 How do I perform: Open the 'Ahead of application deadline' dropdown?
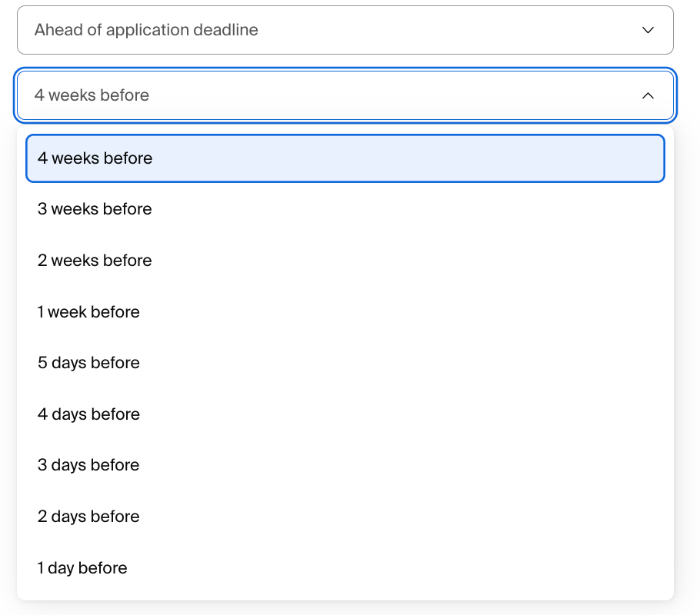(x=345, y=30)
